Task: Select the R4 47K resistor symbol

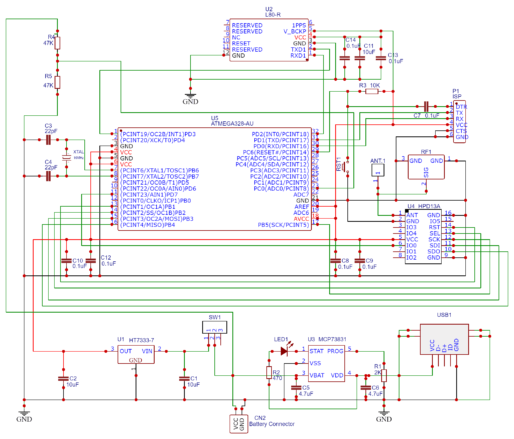Action: point(57,43)
